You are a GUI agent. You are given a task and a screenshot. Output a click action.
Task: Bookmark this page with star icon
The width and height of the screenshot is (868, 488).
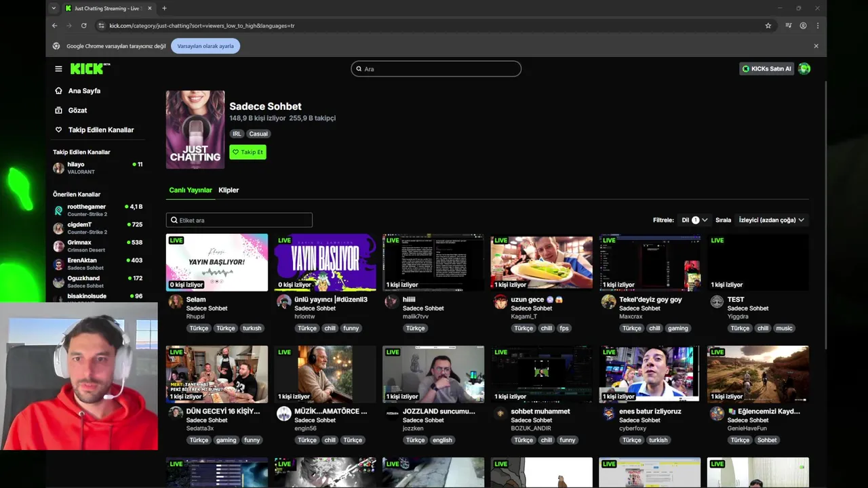768,26
